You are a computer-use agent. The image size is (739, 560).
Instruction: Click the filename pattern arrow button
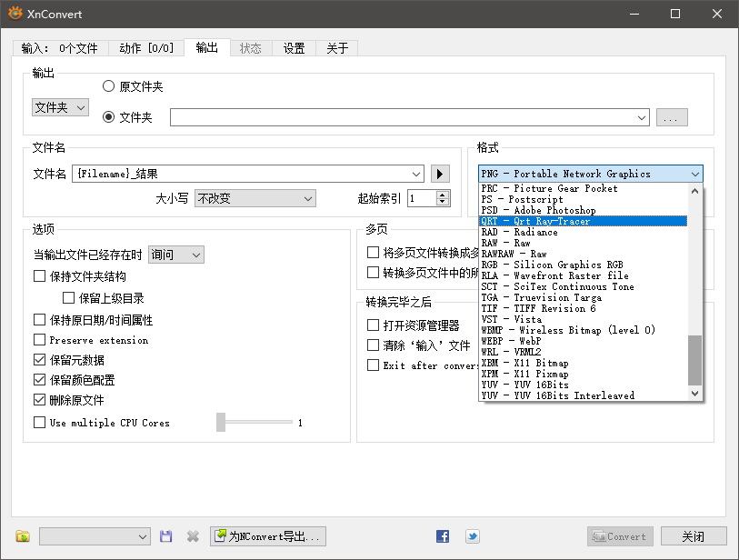[440, 174]
